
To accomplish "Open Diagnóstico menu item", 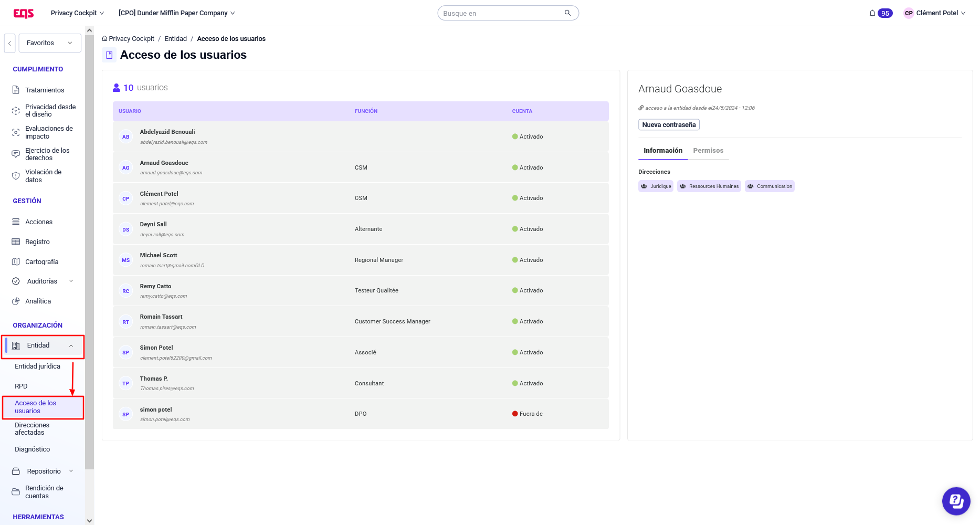I will [x=33, y=449].
